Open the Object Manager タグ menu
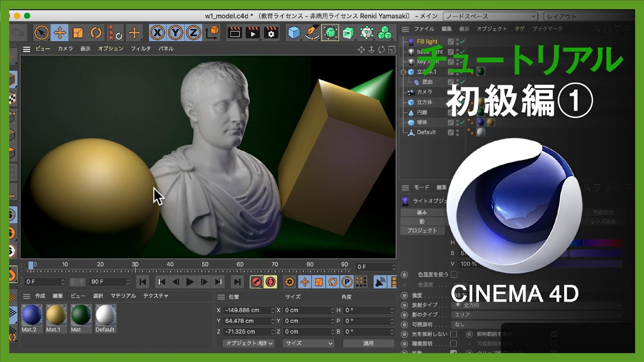The width and height of the screenshot is (644, 362). tap(519, 29)
